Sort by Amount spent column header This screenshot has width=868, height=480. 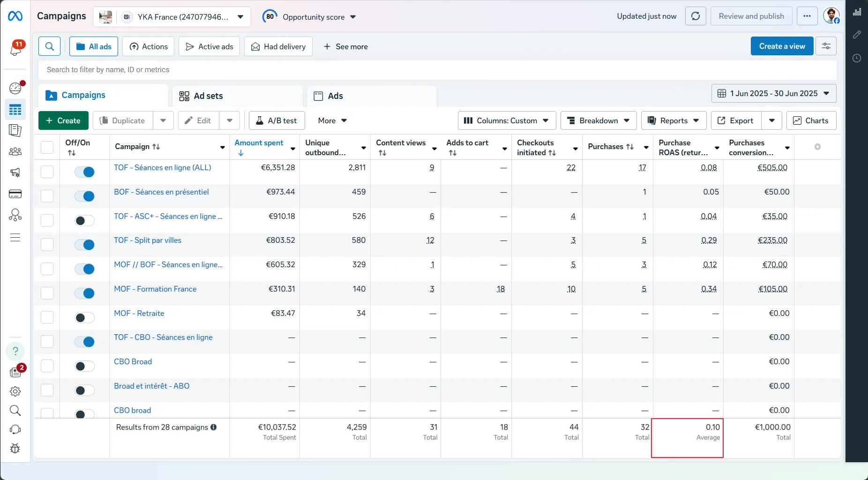coord(259,142)
